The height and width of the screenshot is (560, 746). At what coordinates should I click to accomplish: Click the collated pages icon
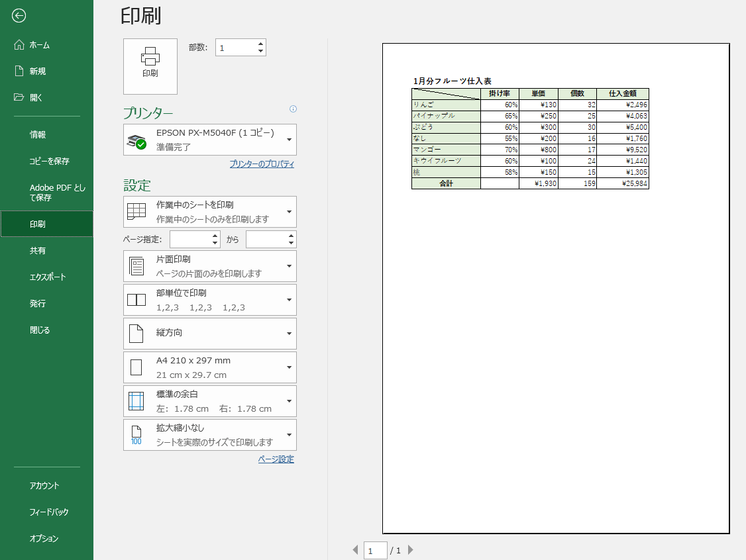click(136, 300)
